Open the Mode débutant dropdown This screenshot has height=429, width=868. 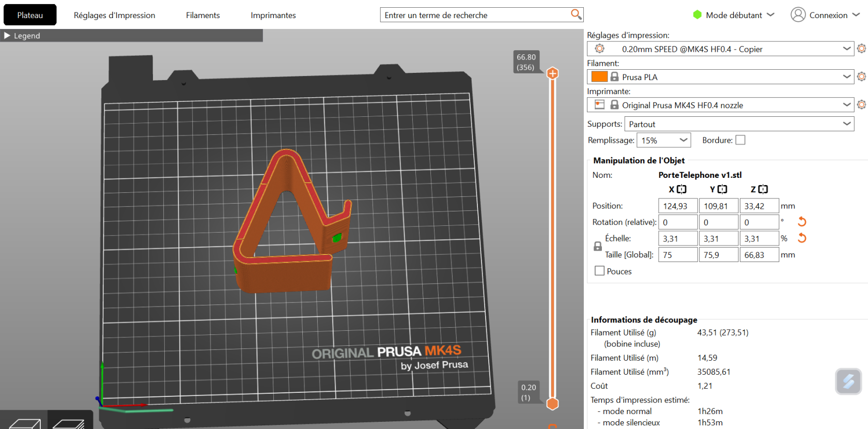tap(771, 15)
